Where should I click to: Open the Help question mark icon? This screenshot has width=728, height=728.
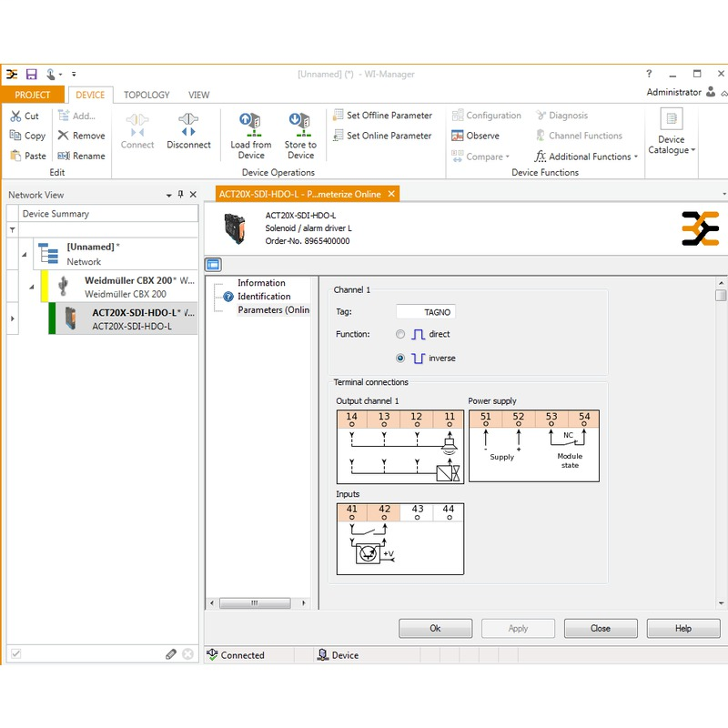649,74
